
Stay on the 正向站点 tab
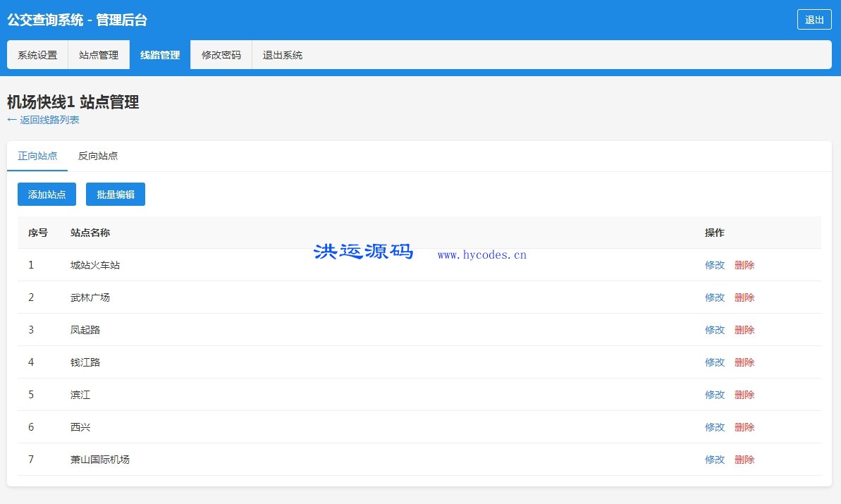37,156
